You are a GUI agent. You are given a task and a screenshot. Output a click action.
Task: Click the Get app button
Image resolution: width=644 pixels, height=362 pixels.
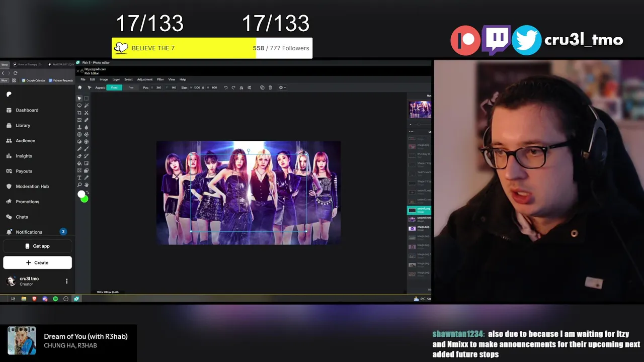click(37, 246)
